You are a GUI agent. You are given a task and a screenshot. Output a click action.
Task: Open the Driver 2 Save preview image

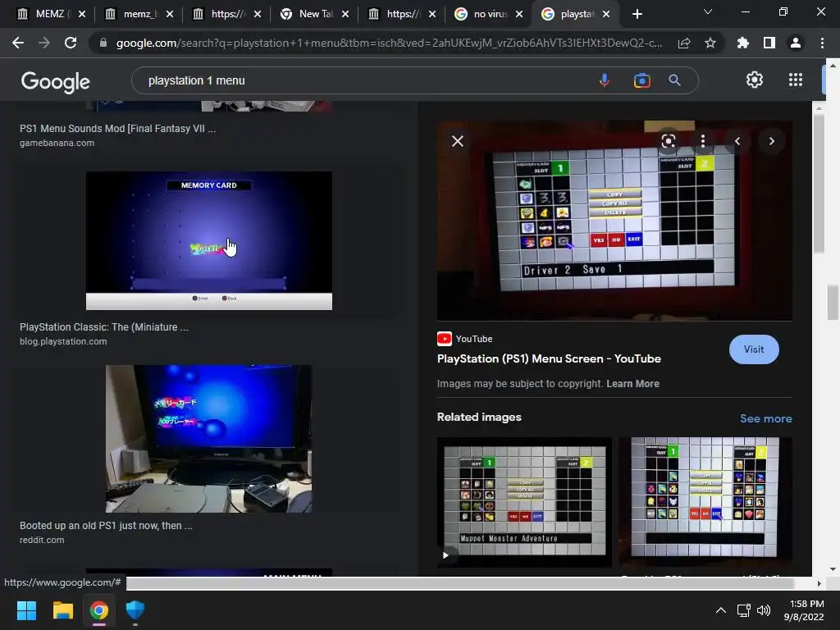pos(614,220)
